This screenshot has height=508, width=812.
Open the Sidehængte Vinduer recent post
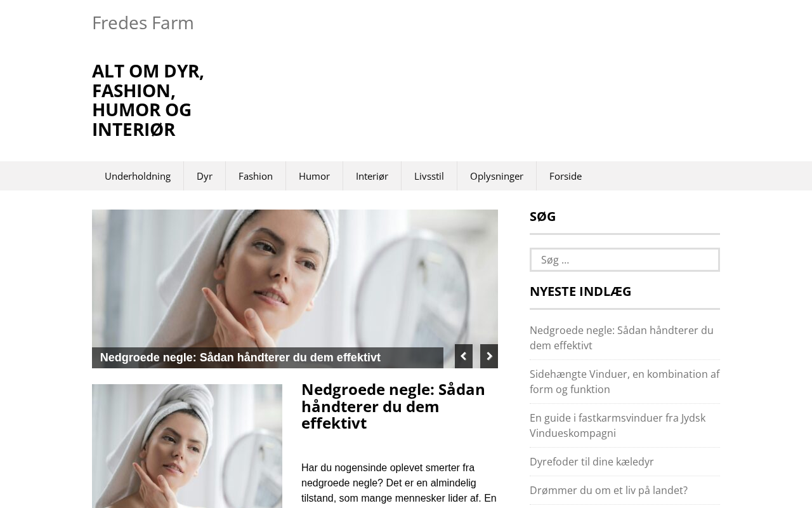[624, 382]
